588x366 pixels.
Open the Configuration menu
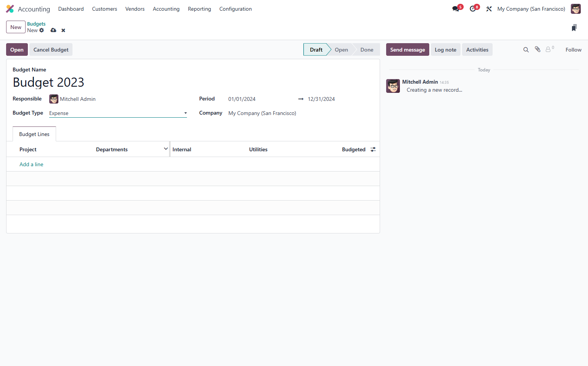tap(235, 9)
